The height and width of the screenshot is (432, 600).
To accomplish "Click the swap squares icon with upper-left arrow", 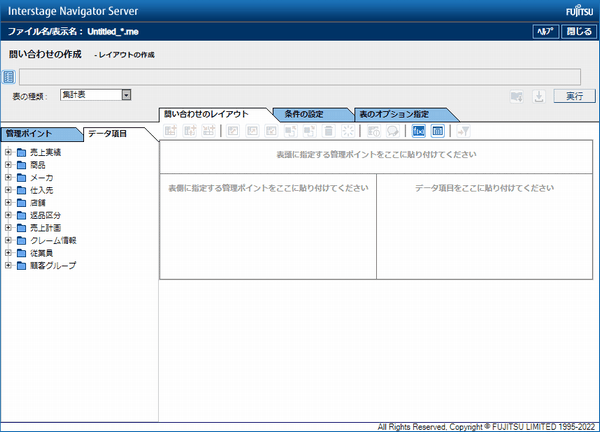I will 290,131.
